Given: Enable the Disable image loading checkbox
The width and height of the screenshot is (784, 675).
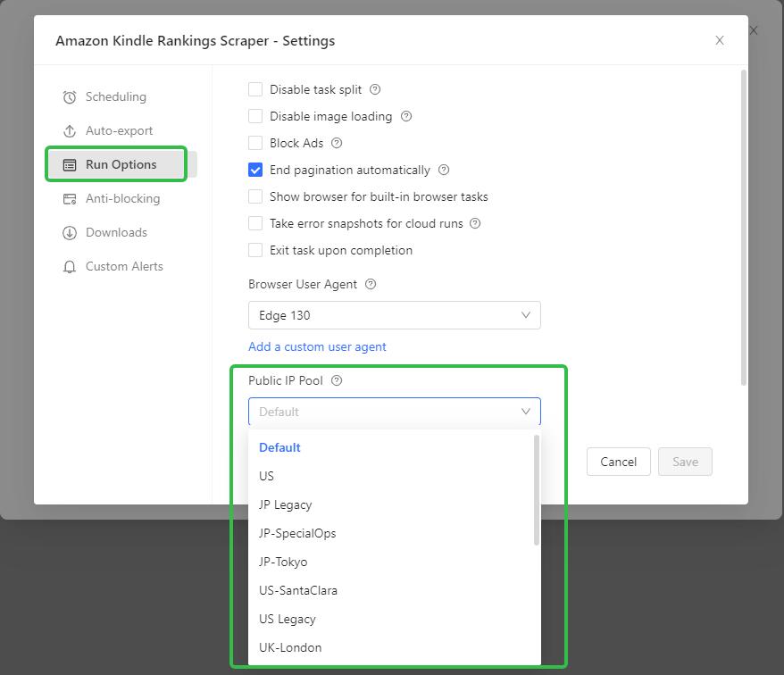Looking at the screenshot, I should click(255, 116).
